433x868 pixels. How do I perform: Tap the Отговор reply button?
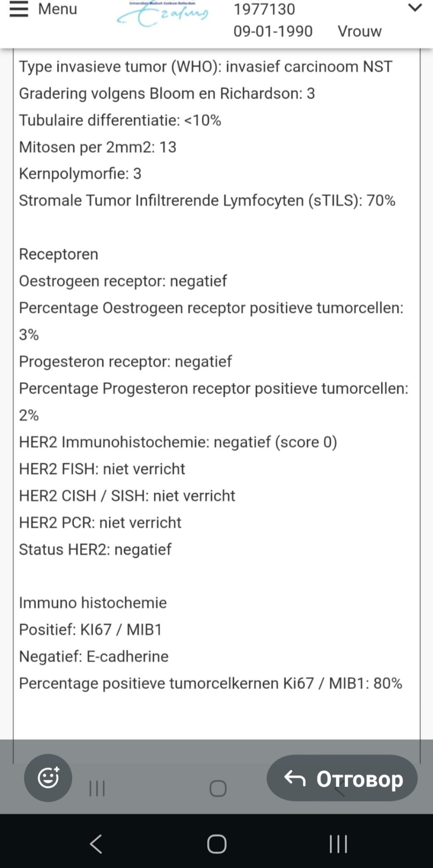[342, 778]
